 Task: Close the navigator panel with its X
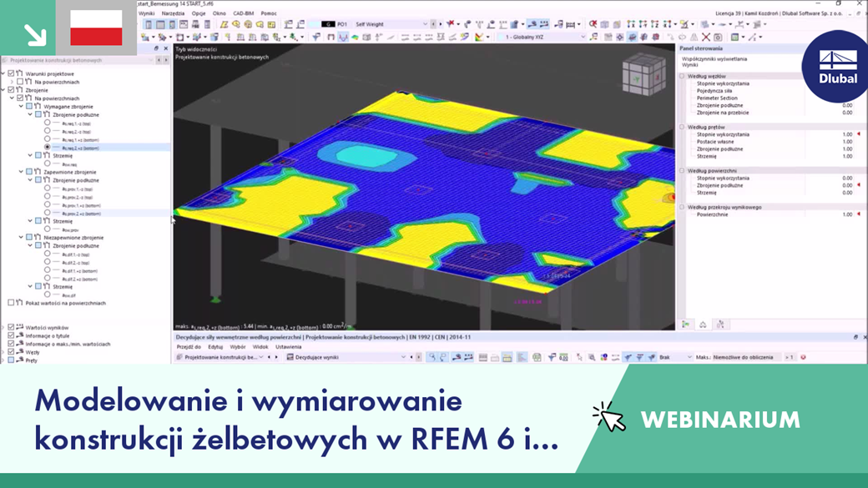click(x=165, y=48)
